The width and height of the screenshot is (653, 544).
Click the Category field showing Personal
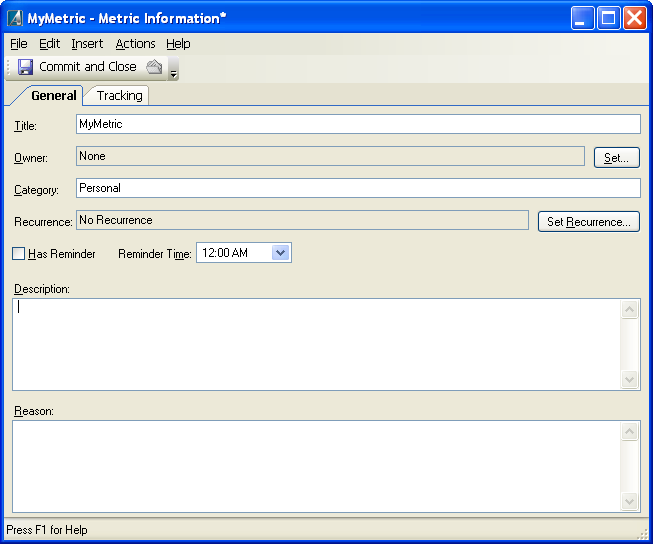[x=358, y=188]
